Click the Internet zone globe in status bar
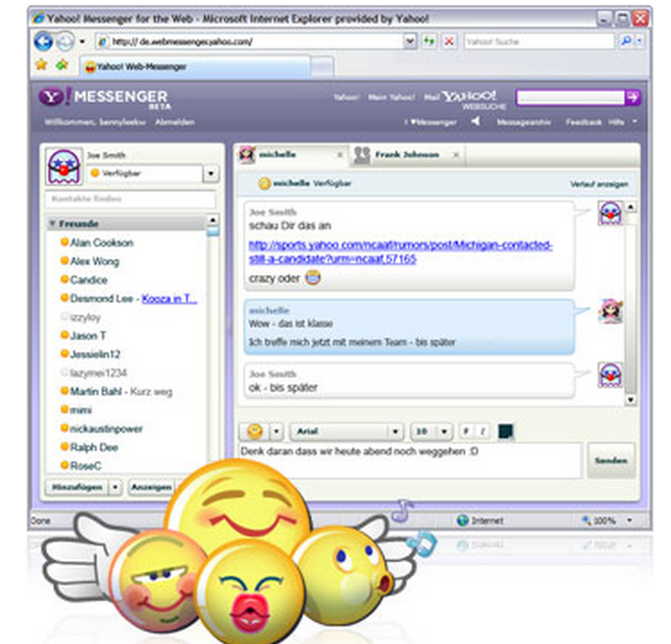 [x=463, y=521]
